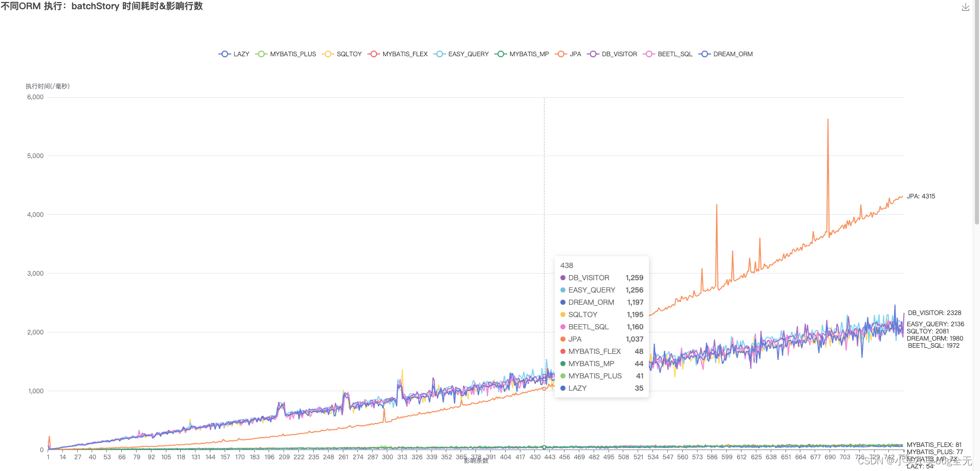The height and width of the screenshot is (471, 980).
Task: Toggle DB_VISITOR series in legend
Action: pyautogui.click(x=612, y=54)
